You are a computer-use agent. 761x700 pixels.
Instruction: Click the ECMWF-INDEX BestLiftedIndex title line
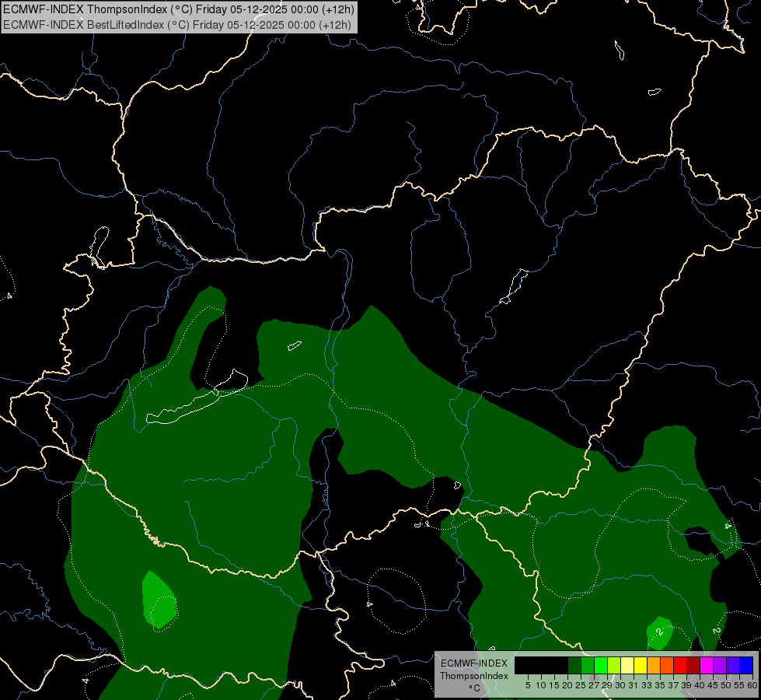[177, 25]
